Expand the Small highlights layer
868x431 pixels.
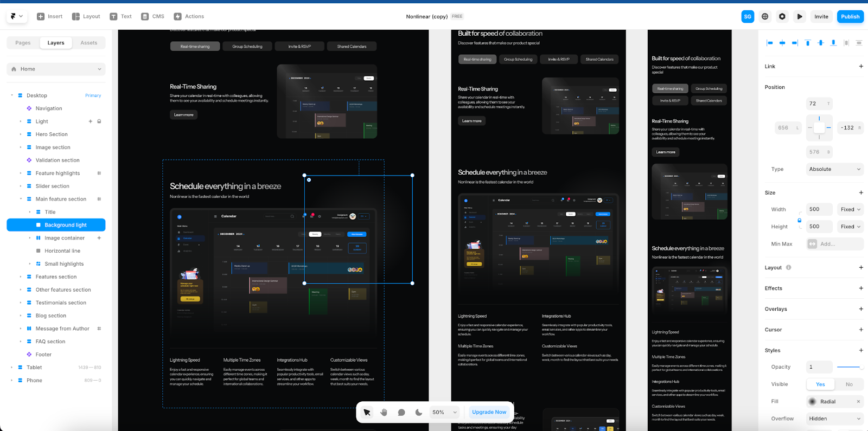30,264
